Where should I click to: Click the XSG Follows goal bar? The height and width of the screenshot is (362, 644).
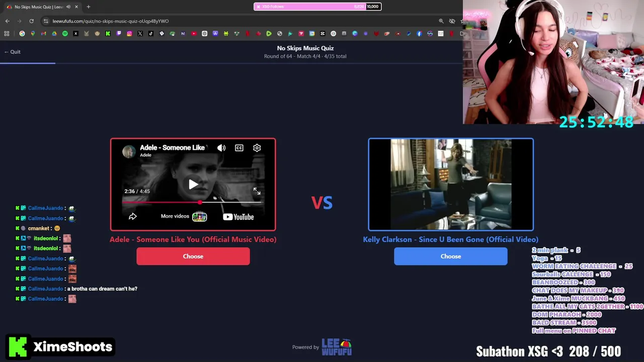pos(317,7)
